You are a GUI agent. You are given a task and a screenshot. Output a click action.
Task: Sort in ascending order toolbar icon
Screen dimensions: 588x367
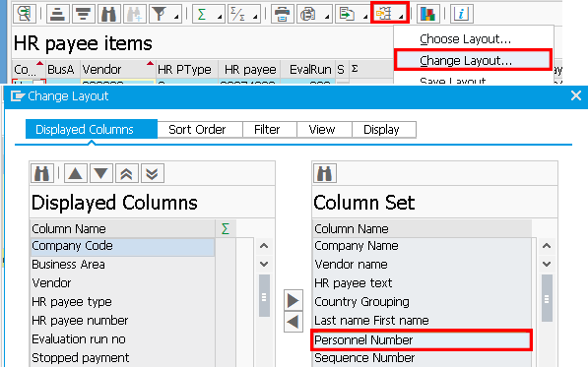[x=57, y=14]
